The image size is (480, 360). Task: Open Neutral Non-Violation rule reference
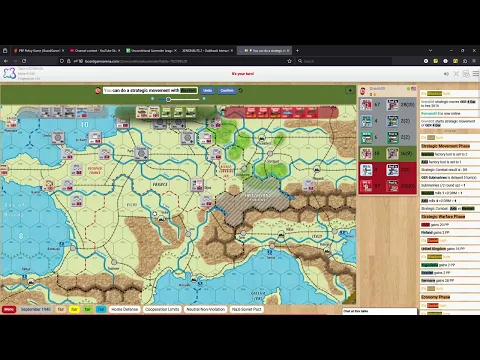pos(205,309)
